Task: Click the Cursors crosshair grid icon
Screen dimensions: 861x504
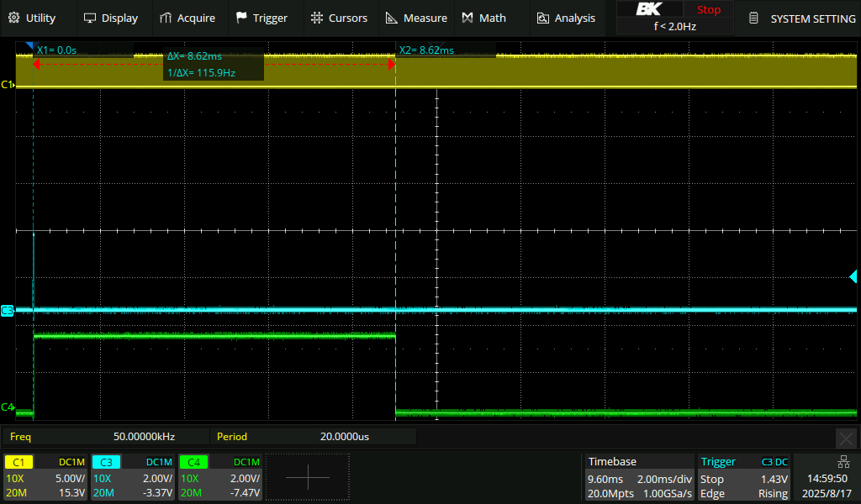Action: 317,18
